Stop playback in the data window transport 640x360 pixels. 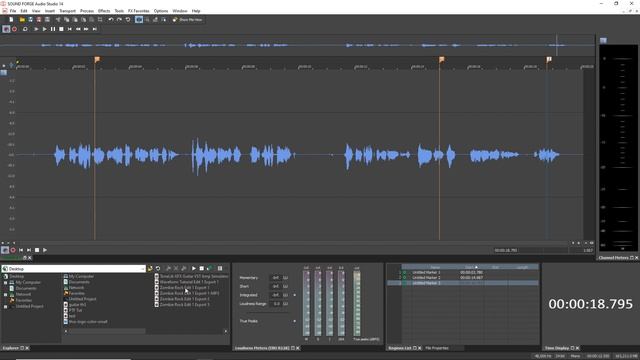click(x=37, y=250)
